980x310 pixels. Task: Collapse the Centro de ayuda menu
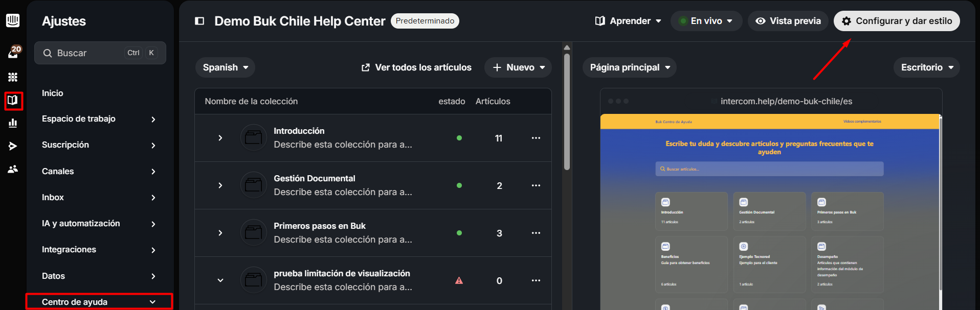tap(99, 302)
